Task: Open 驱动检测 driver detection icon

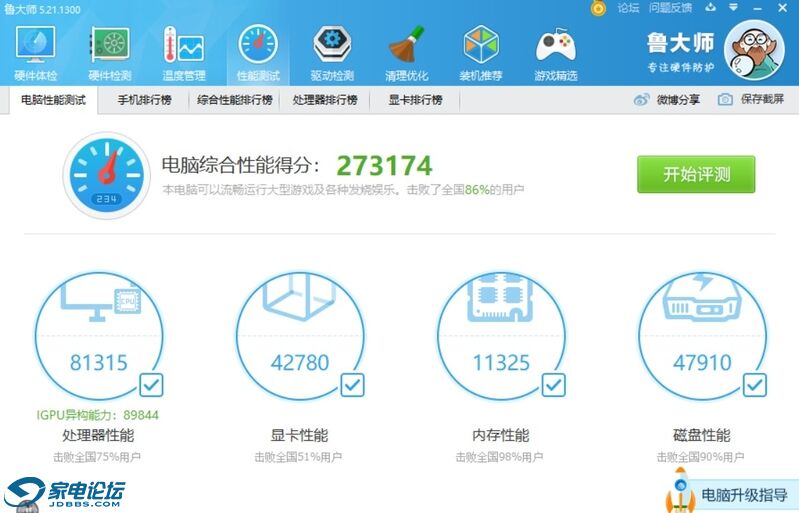Action: click(x=332, y=45)
